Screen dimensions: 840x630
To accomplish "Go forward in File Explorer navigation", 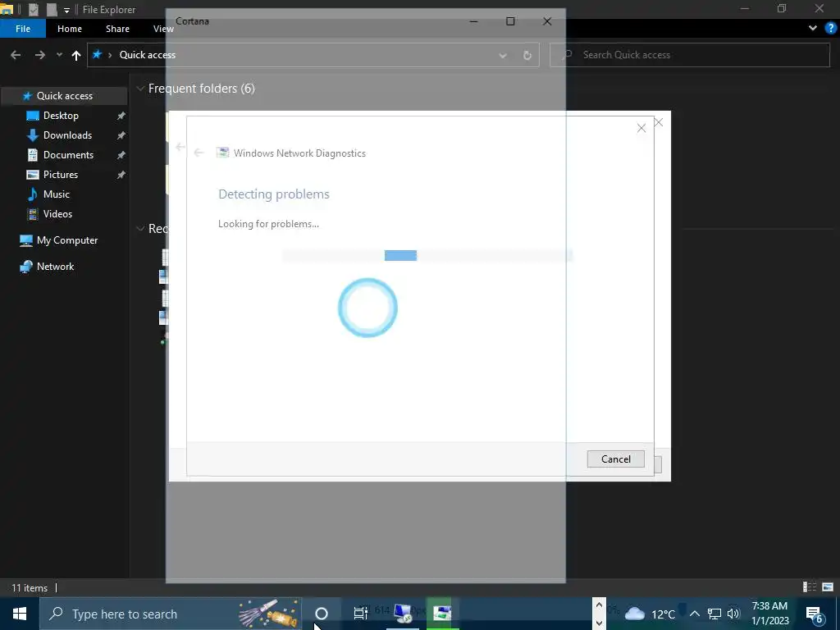I will coord(39,55).
